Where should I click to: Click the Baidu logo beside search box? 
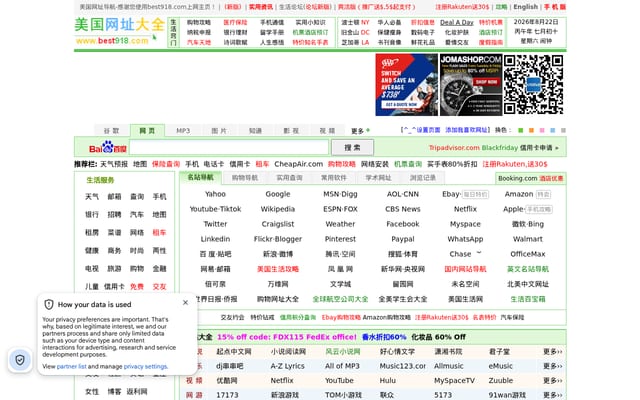pos(108,147)
